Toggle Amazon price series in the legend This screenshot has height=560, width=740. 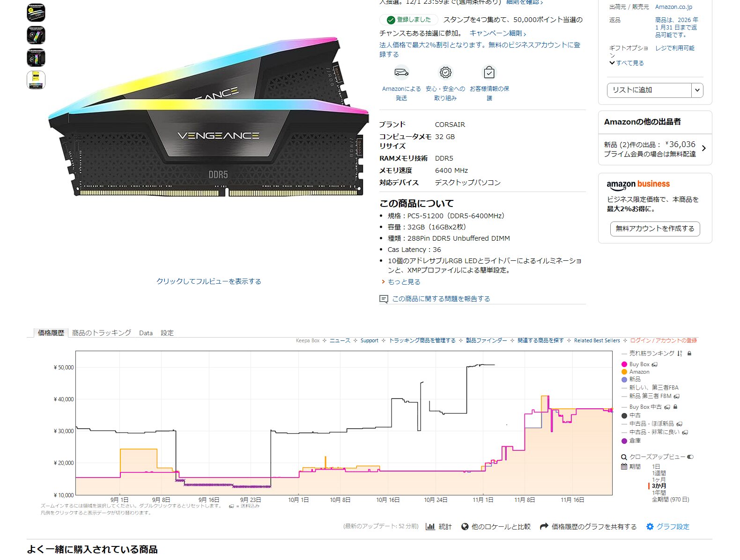coord(635,372)
